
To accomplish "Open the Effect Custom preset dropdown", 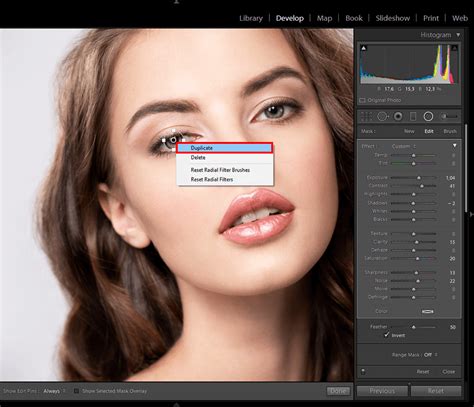I will [404, 146].
